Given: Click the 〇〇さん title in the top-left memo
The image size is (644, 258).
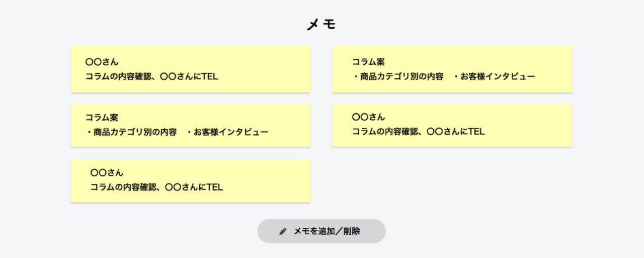Looking at the screenshot, I should coord(102,62).
